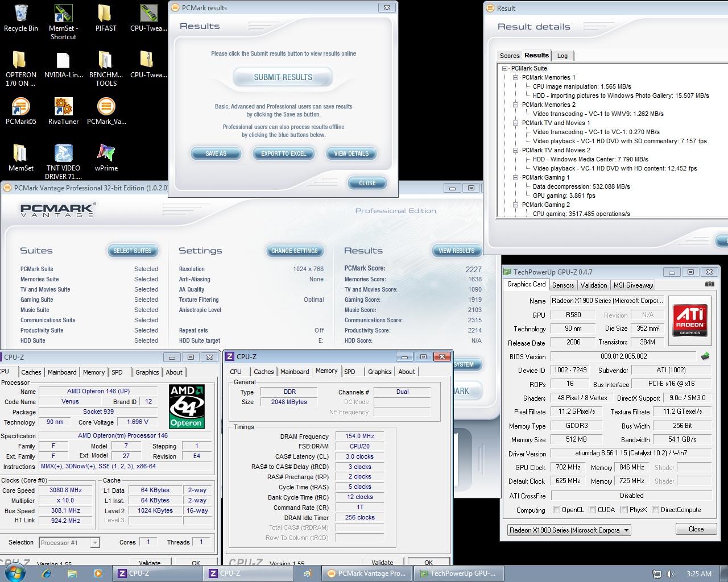Launch the PCMark05 desktop shortcut

pos(21,111)
